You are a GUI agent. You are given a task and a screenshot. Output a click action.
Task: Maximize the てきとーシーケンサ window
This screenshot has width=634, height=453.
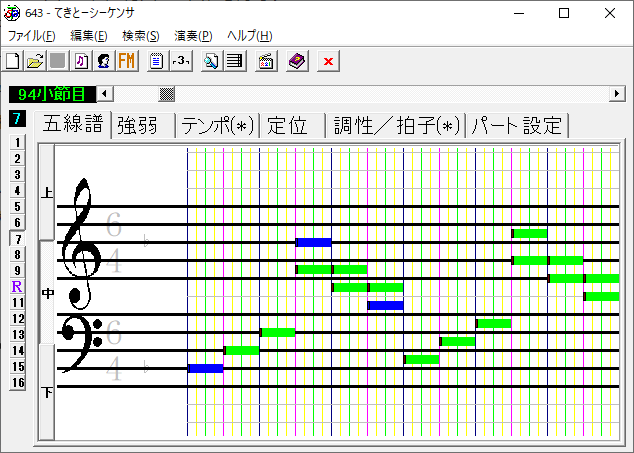pos(564,13)
